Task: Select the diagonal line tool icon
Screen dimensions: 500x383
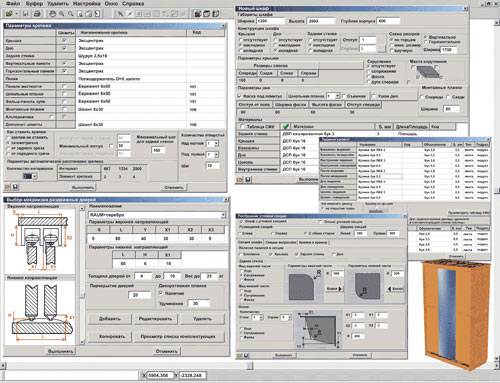Action: [130, 14]
